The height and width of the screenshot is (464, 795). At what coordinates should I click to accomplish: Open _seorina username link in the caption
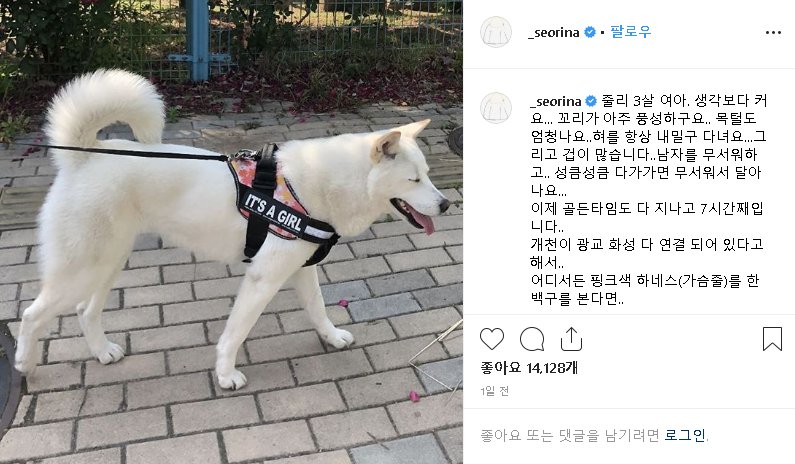tap(556, 101)
